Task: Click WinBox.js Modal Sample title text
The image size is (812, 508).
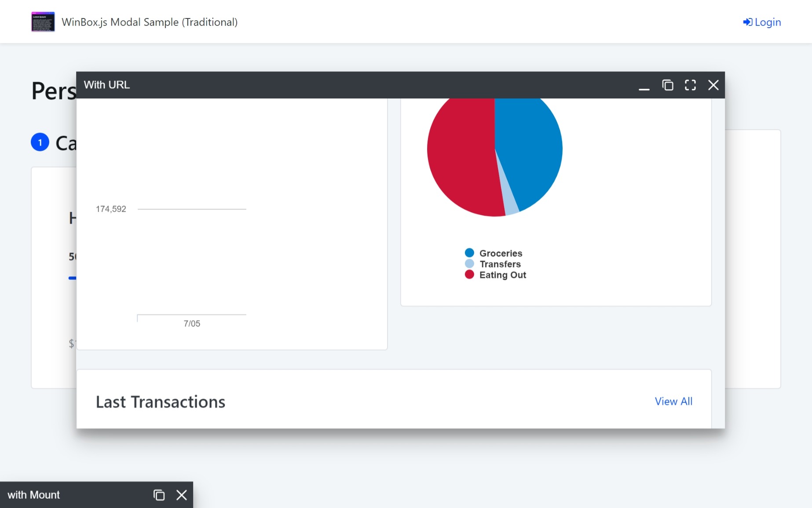Action: (x=150, y=22)
